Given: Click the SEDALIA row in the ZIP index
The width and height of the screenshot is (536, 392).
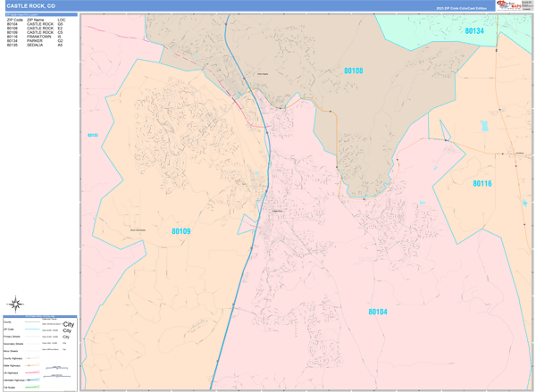Looking at the screenshot, I should coord(36,45).
